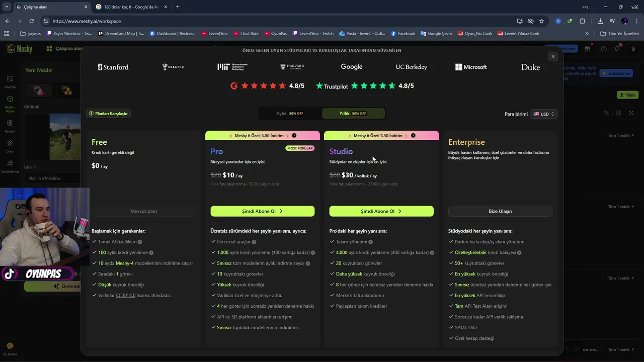Subscribe to Studio with Şimdi Abone Ol
Image resolution: width=644 pixels, height=362 pixels.
coord(381,211)
